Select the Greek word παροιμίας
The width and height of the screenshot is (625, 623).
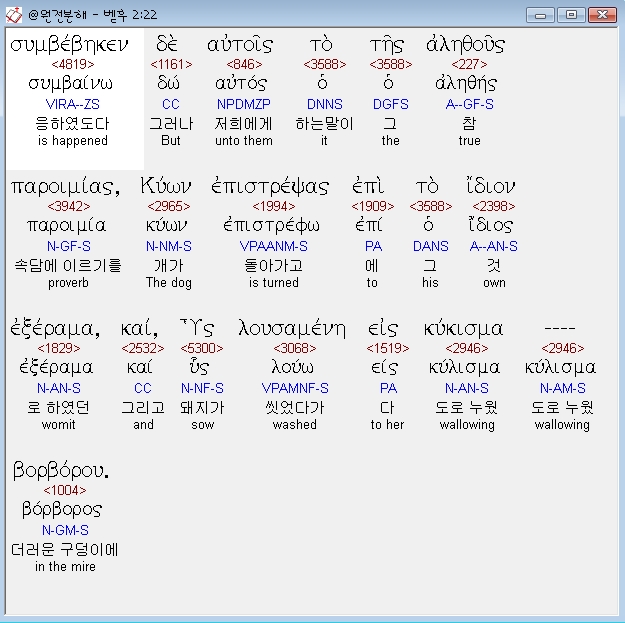point(65,187)
